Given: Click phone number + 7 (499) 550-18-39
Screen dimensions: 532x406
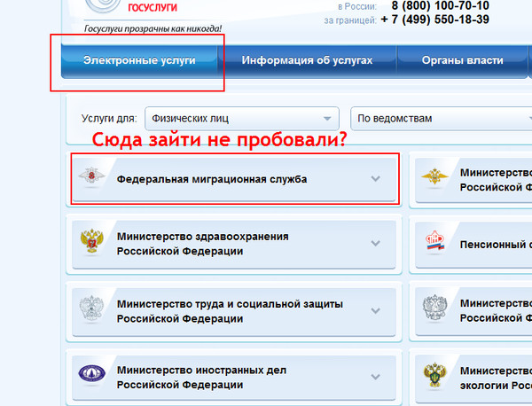Looking at the screenshot, I should tap(435, 20).
